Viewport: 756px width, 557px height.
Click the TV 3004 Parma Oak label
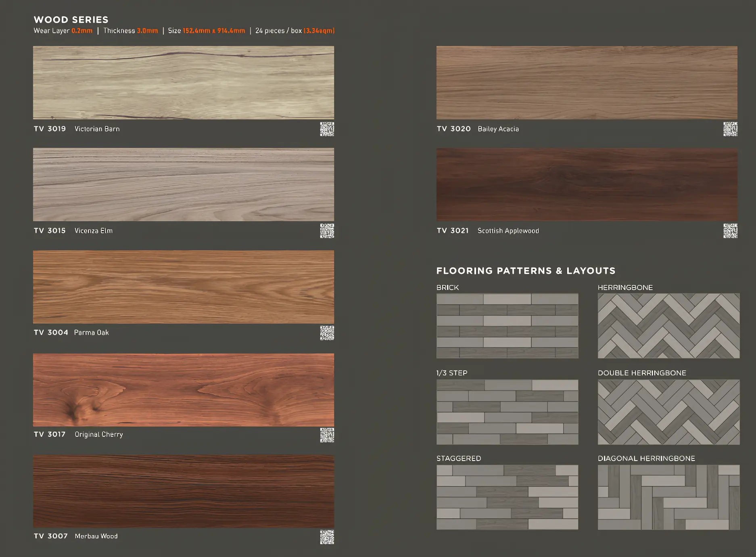pos(71,333)
